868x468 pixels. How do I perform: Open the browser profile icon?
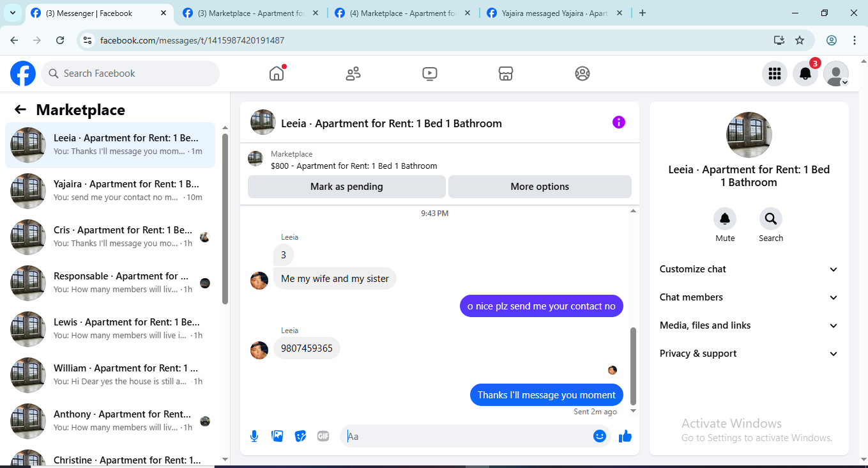(x=832, y=40)
